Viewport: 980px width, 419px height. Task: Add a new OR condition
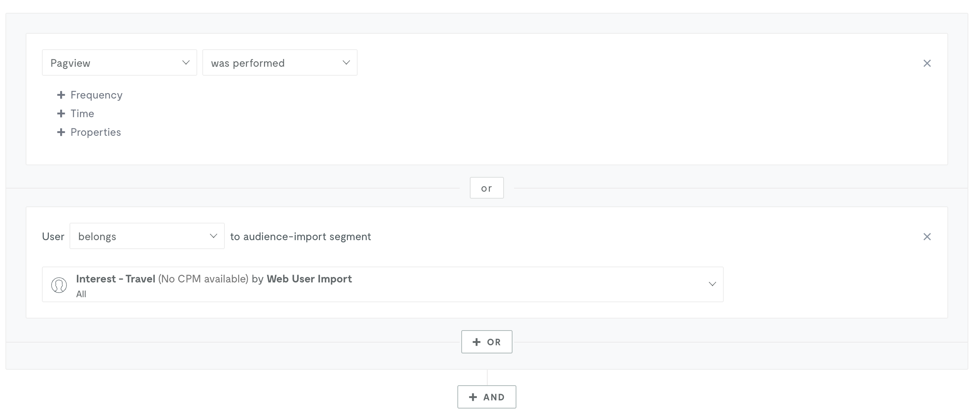pyautogui.click(x=487, y=342)
